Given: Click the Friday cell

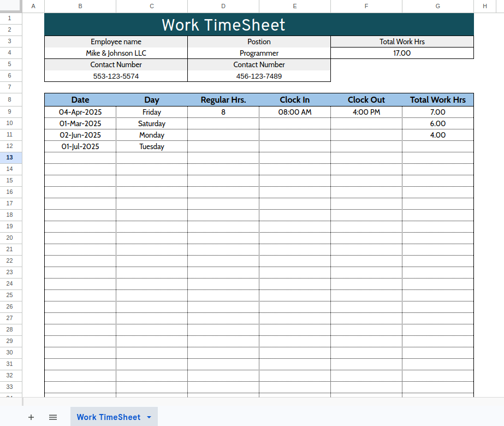Looking at the screenshot, I should (x=152, y=112).
